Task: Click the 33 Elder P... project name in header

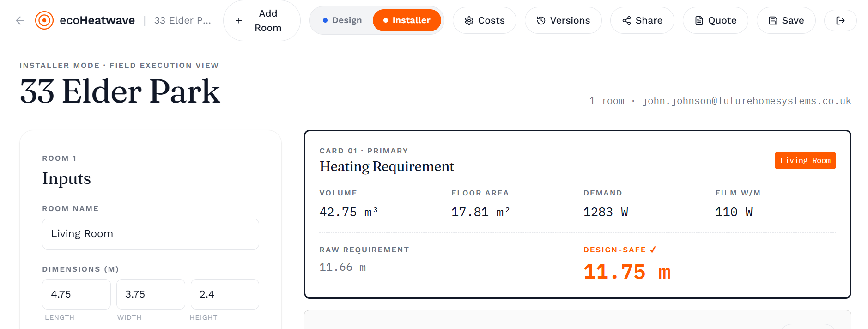Action: coord(182,20)
